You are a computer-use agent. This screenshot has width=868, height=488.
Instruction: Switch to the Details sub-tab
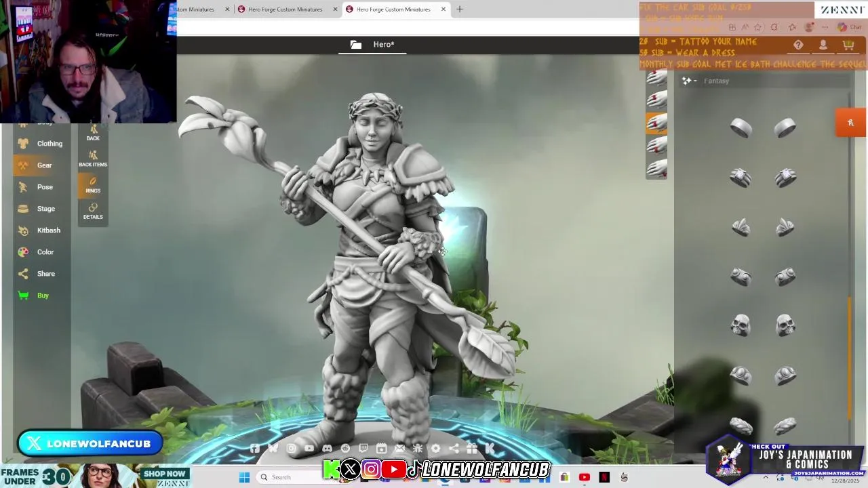[x=93, y=211]
